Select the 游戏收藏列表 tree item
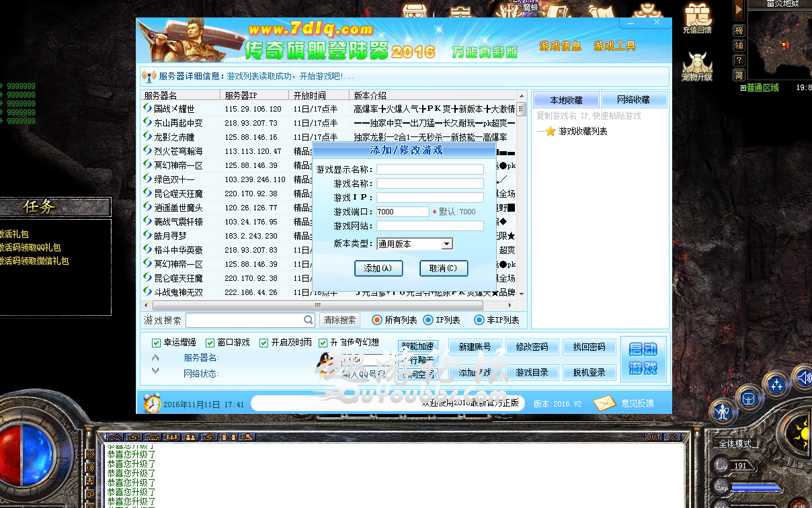 tap(583, 131)
